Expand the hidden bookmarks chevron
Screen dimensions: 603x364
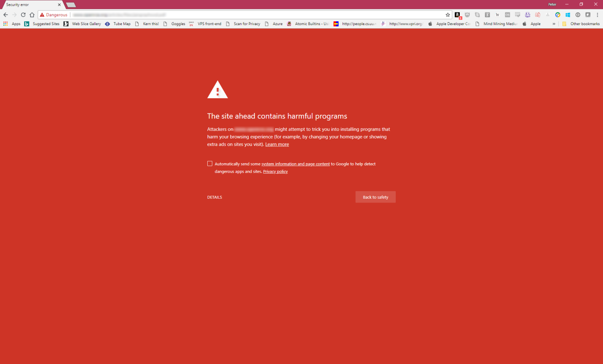[x=554, y=24]
